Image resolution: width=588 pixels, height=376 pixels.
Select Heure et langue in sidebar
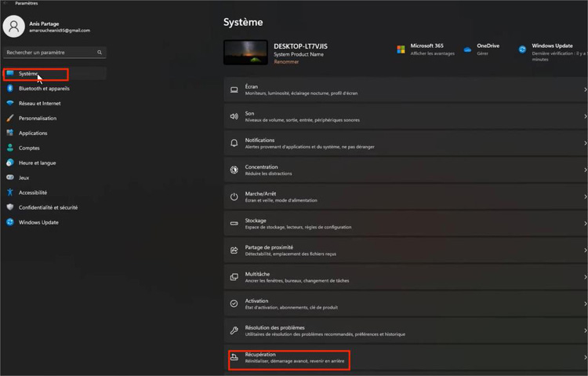[x=55, y=162]
